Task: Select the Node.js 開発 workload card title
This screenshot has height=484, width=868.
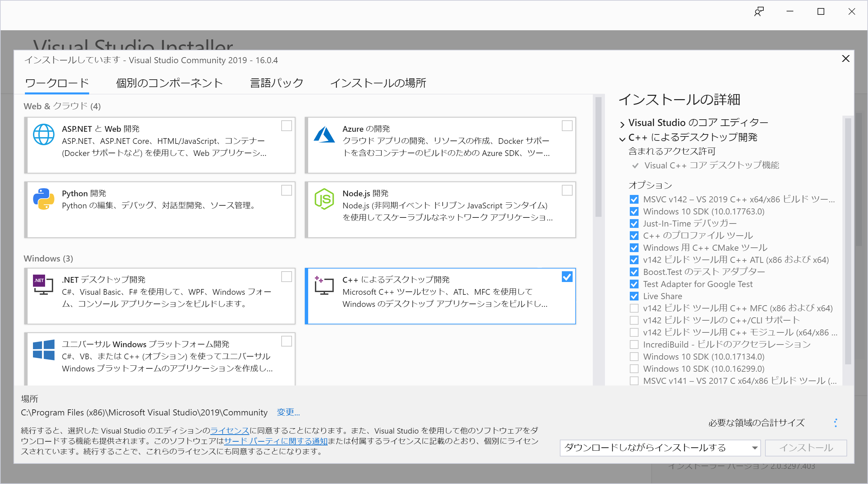Action: [365, 194]
